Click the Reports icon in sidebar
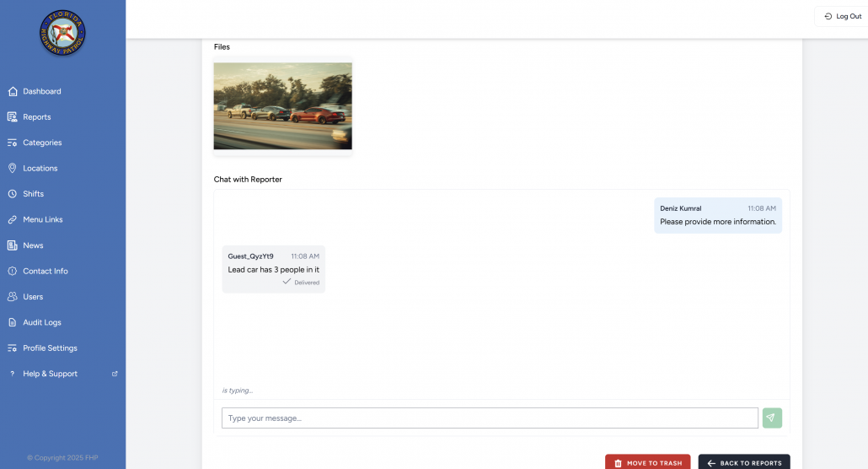868x469 pixels. click(x=13, y=117)
